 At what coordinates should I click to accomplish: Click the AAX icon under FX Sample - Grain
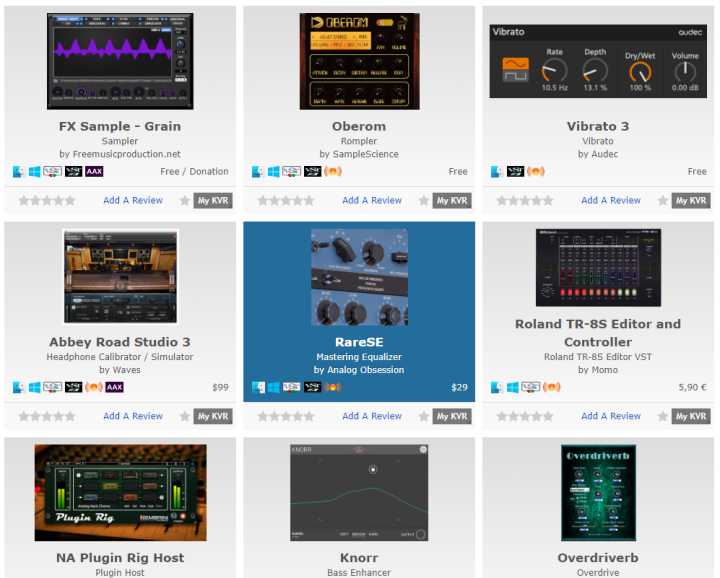pyautogui.click(x=94, y=172)
